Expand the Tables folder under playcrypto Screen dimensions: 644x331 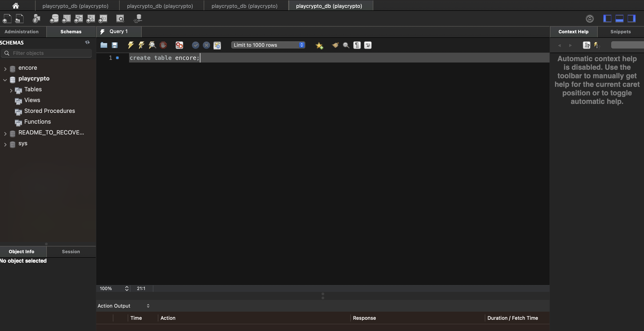pos(11,90)
